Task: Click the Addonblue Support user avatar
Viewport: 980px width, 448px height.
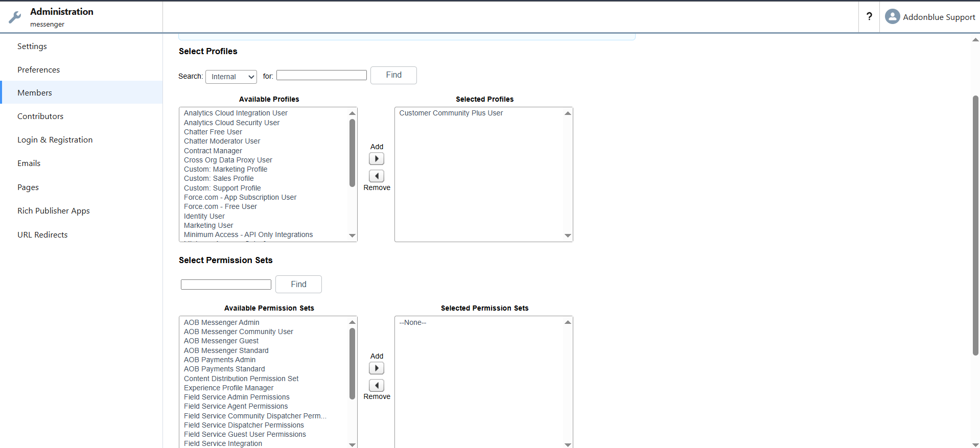Action: [x=892, y=17]
